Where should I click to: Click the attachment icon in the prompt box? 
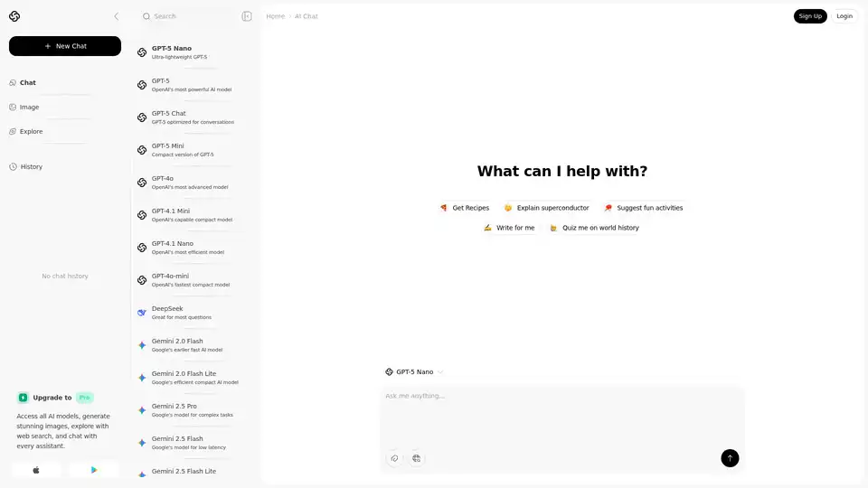[394, 458]
